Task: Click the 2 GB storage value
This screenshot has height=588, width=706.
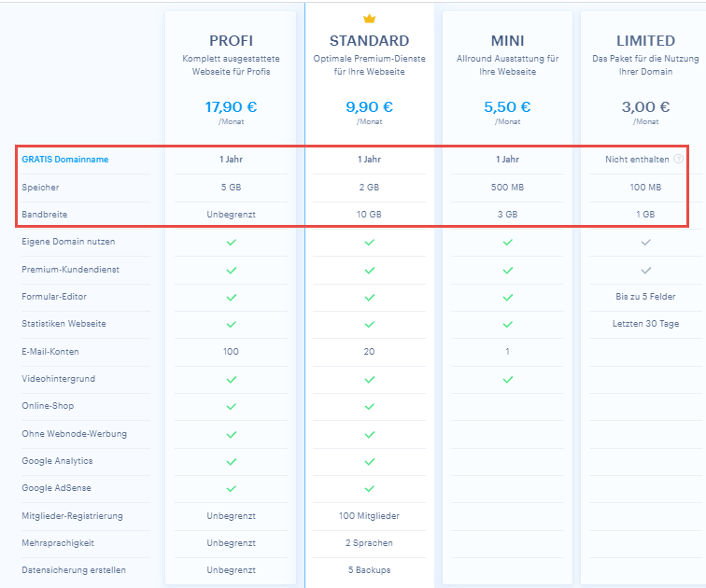Action: click(x=369, y=188)
